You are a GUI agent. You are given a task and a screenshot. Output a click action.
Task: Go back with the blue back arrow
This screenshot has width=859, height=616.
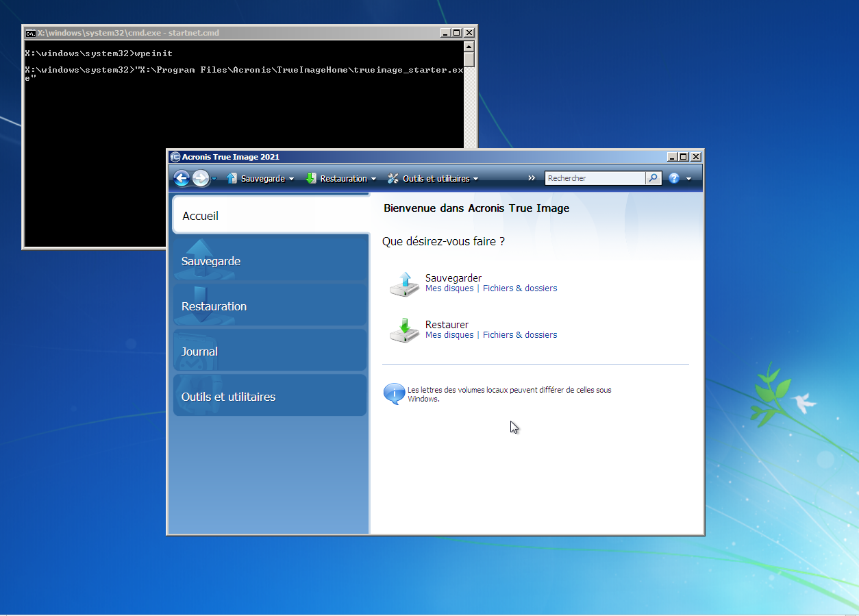pos(182,178)
